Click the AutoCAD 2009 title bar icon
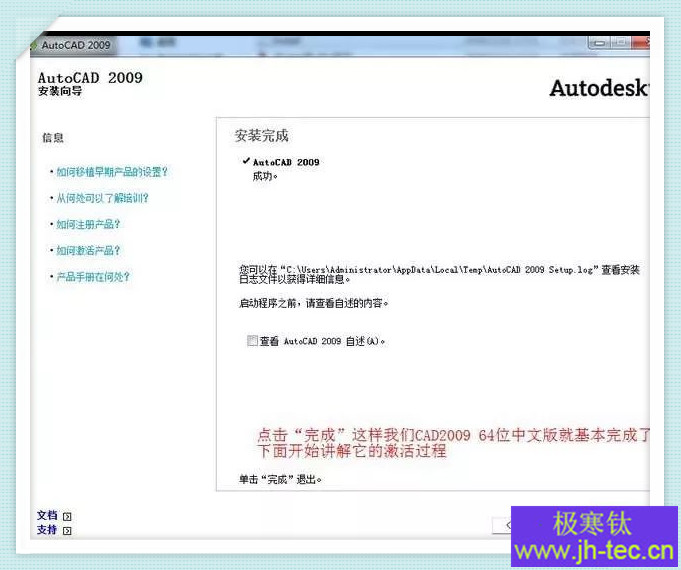681x570 pixels. pos(33,45)
